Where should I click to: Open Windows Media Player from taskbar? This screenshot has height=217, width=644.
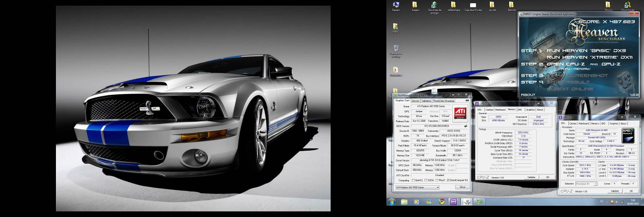click(x=416, y=202)
